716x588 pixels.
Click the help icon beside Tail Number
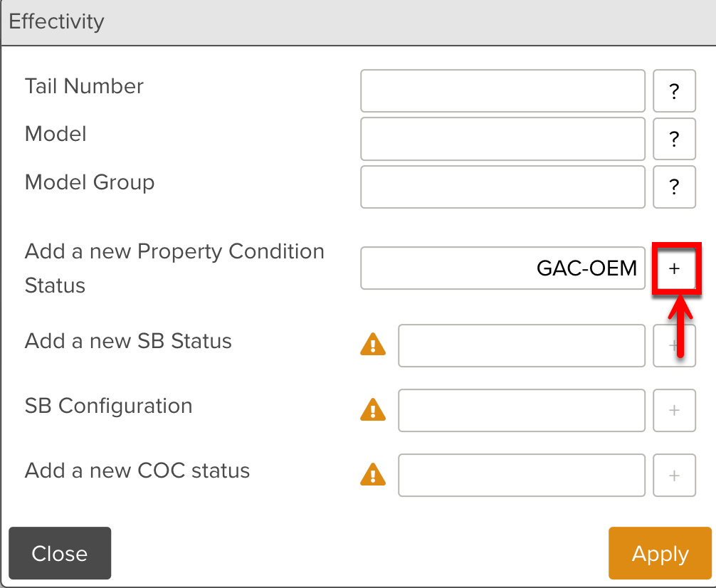[x=674, y=91]
